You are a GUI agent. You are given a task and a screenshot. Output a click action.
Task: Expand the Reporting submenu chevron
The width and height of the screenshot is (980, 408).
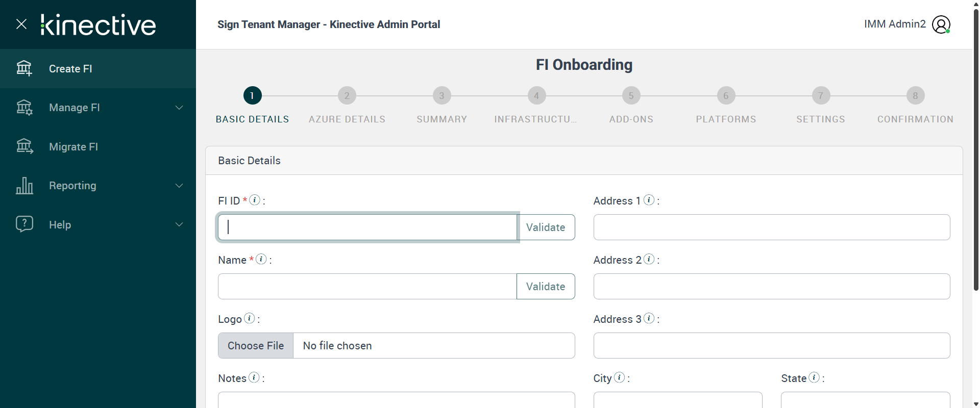pos(179,186)
